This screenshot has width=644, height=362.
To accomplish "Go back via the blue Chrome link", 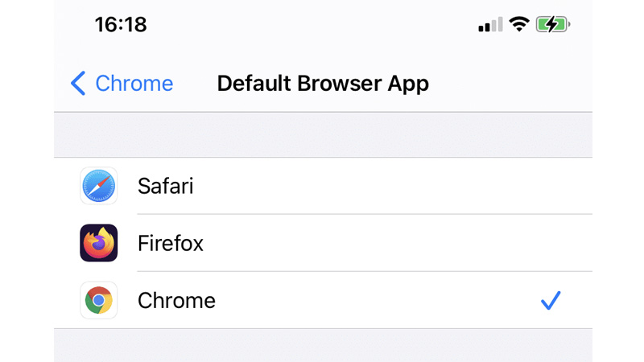I will (x=134, y=83).
